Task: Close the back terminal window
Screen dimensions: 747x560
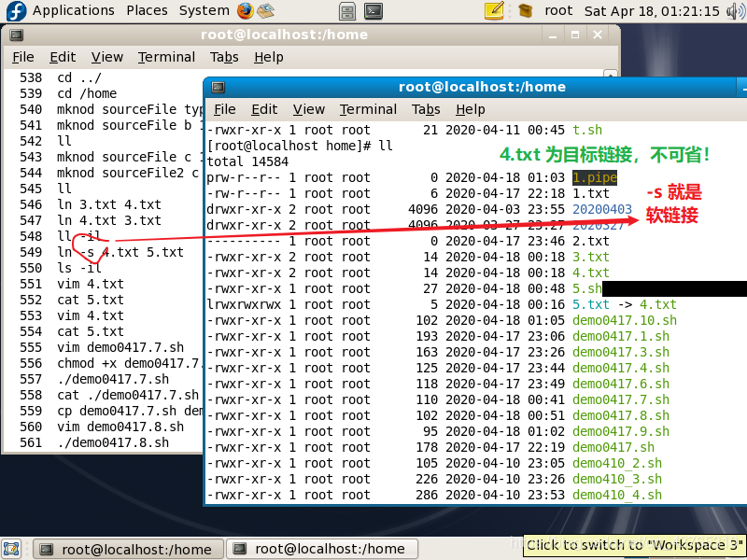Action: (598, 35)
